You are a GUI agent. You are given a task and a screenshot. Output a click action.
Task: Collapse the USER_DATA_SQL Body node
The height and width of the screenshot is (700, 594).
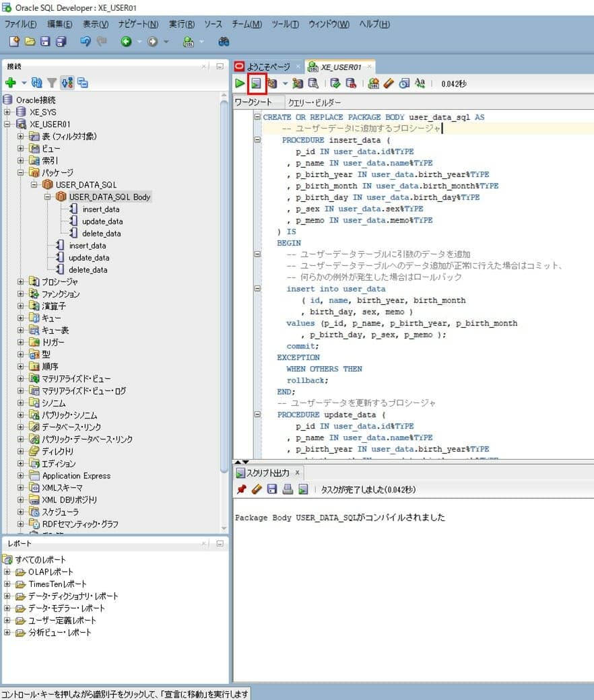coord(47,197)
